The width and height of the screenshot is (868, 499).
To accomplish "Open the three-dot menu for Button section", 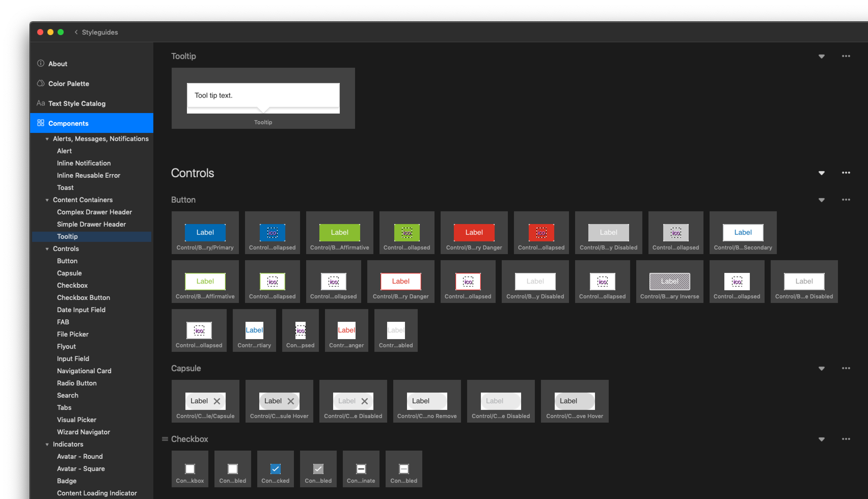I will coord(846,200).
